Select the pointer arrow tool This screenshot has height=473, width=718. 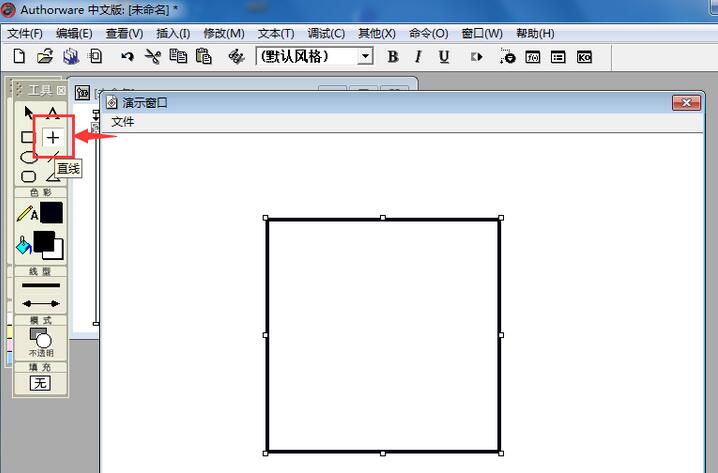[28, 112]
